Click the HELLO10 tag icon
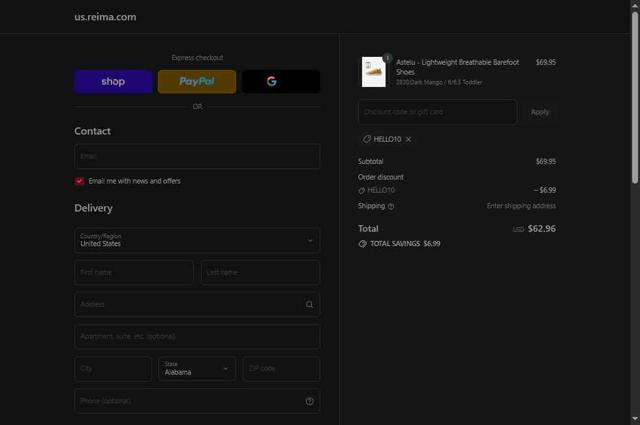Screen dimensions: 640x425 [x=367, y=139]
